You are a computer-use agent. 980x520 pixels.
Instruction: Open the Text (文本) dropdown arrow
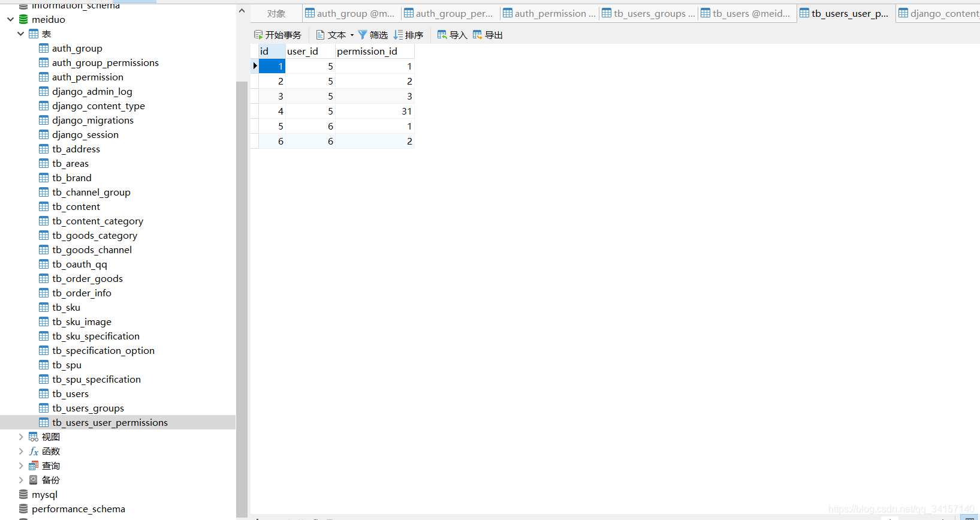[352, 35]
